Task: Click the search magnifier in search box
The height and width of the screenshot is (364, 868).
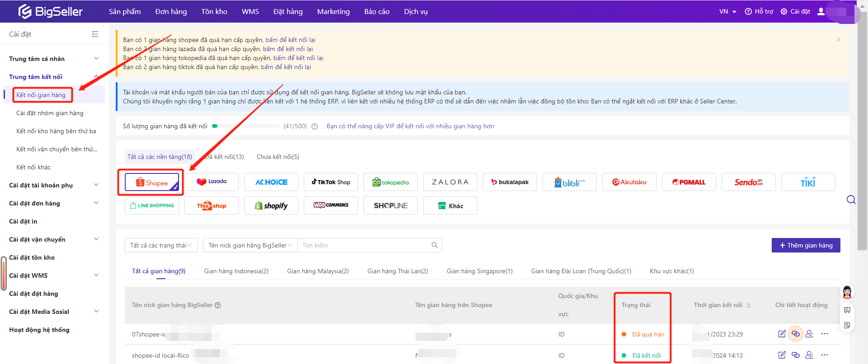Action: point(434,245)
